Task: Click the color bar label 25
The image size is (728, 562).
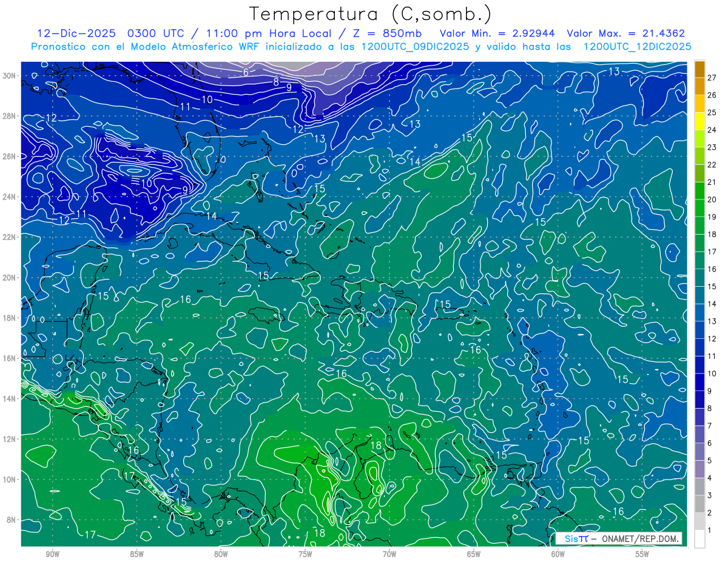Action: pyautogui.click(x=712, y=112)
